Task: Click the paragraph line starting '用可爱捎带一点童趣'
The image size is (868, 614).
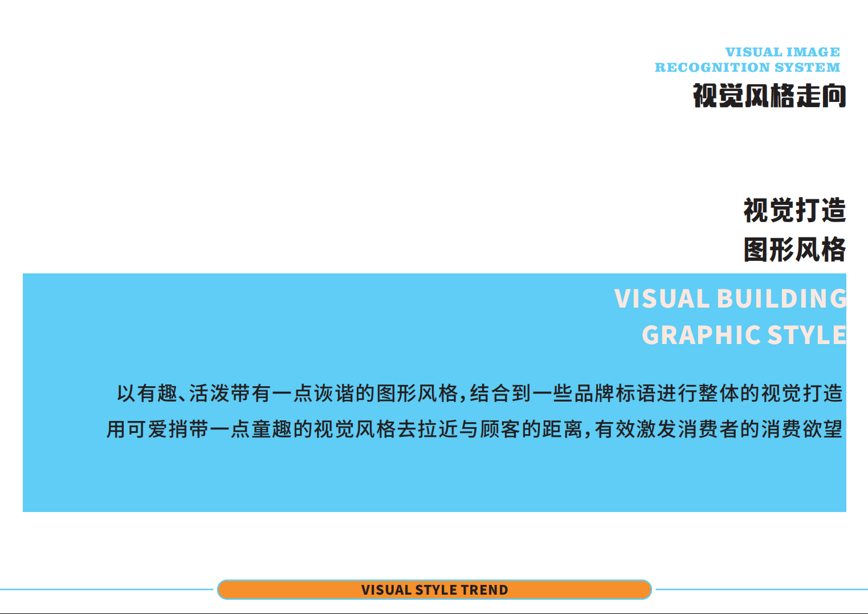Action: click(475, 429)
